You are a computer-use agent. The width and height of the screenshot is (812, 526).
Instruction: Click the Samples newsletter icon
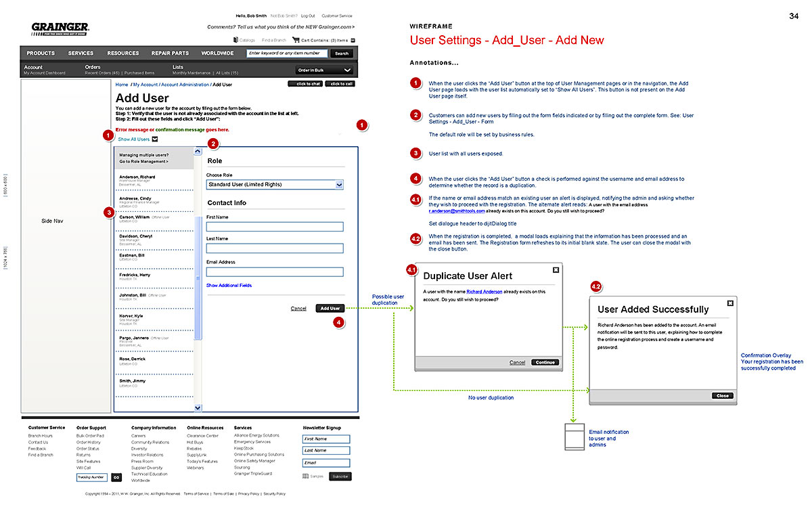306,477
